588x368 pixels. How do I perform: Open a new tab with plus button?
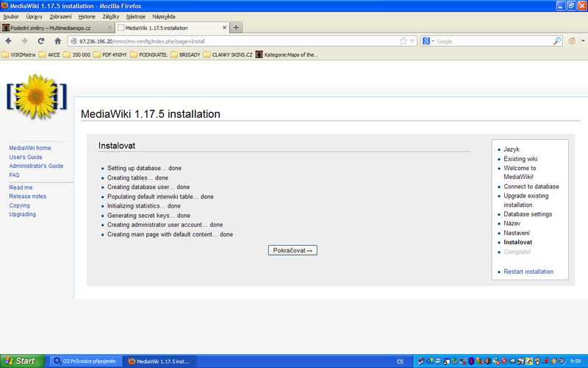(236, 27)
